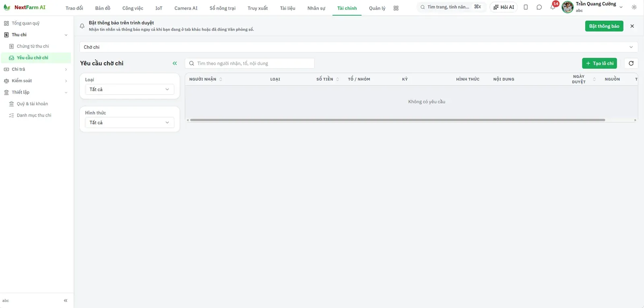
Task: Click the Bật thông báo button
Action: [604, 26]
